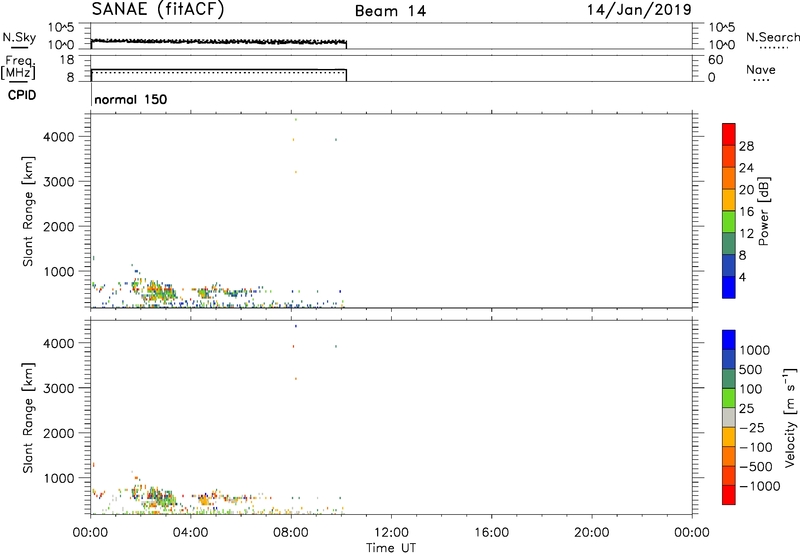Click the -25 tick on velocity colorbar

751,427
